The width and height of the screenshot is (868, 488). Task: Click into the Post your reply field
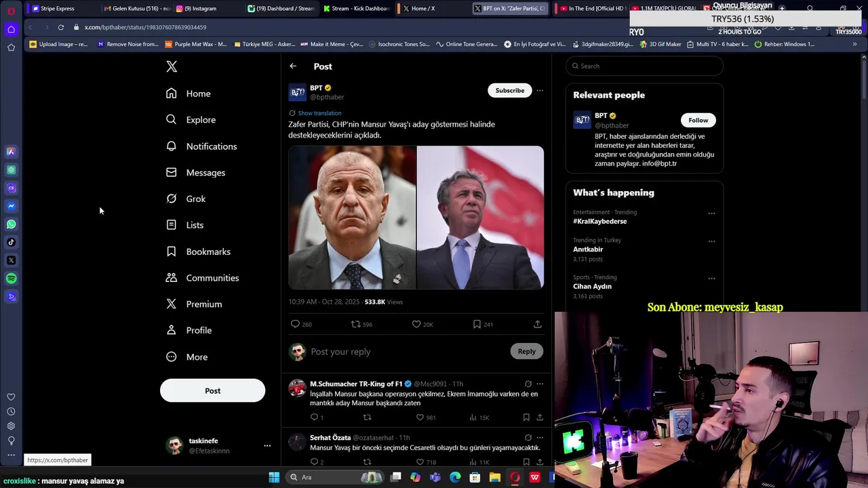tap(407, 352)
